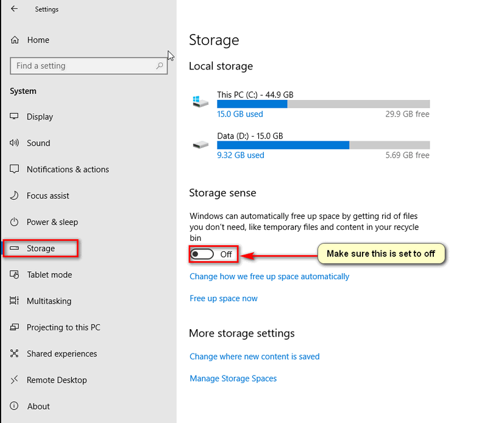This screenshot has width=504, height=423.
Task: Click the Free up space now link
Action: tap(224, 298)
